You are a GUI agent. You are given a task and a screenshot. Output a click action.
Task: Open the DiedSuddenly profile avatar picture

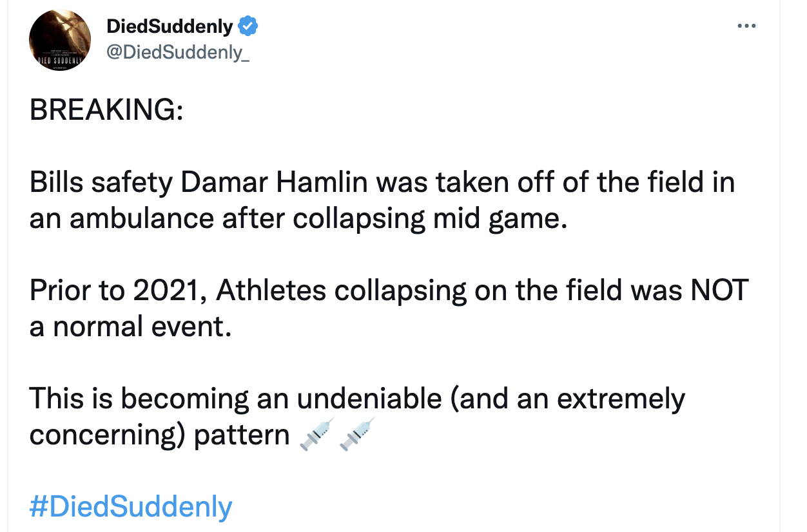pyautogui.click(x=60, y=40)
